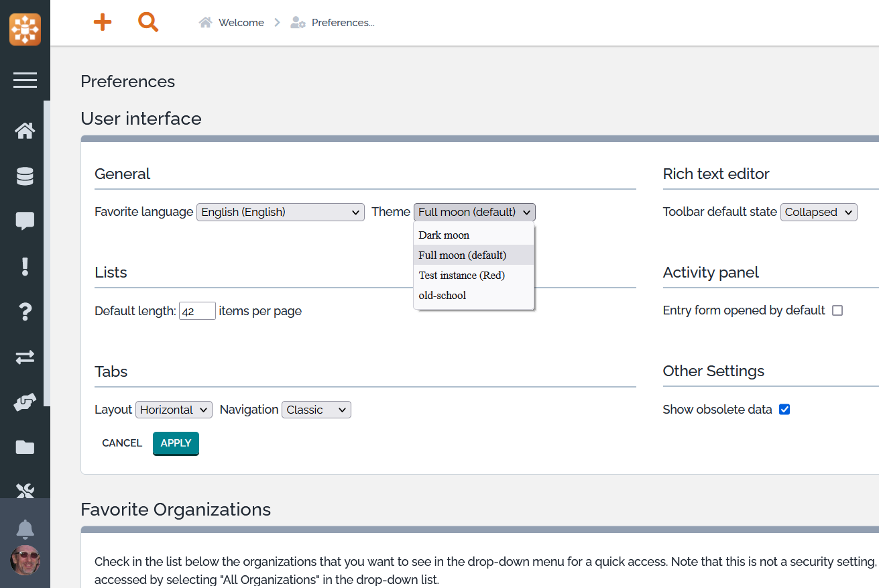Expand the tabs Layout dropdown

coord(174,410)
